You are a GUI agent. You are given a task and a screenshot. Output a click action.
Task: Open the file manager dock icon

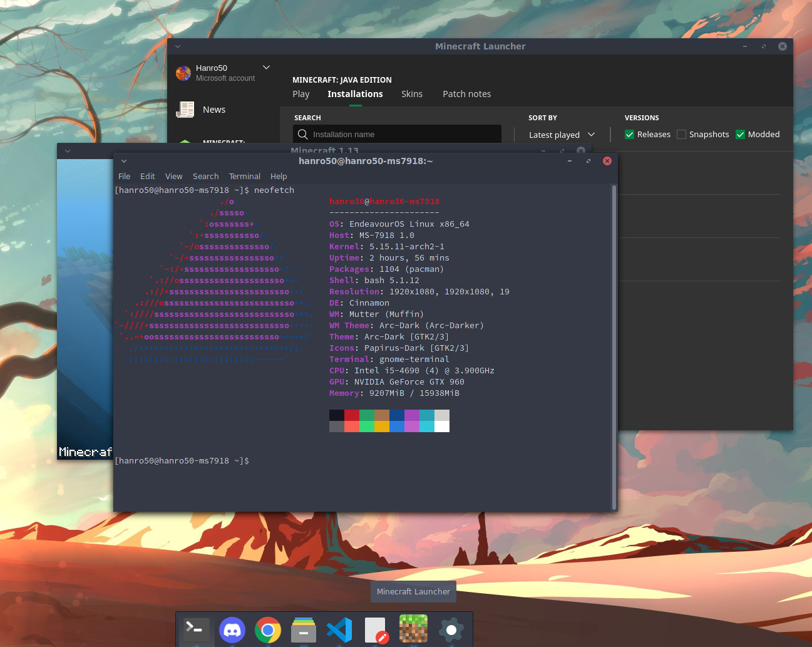pyautogui.click(x=304, y=629)
